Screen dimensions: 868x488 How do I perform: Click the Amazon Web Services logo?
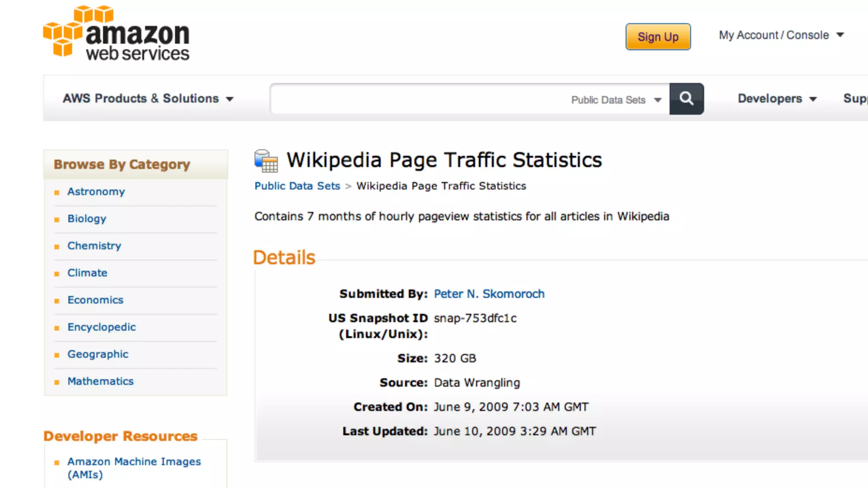tap(117, 34)
